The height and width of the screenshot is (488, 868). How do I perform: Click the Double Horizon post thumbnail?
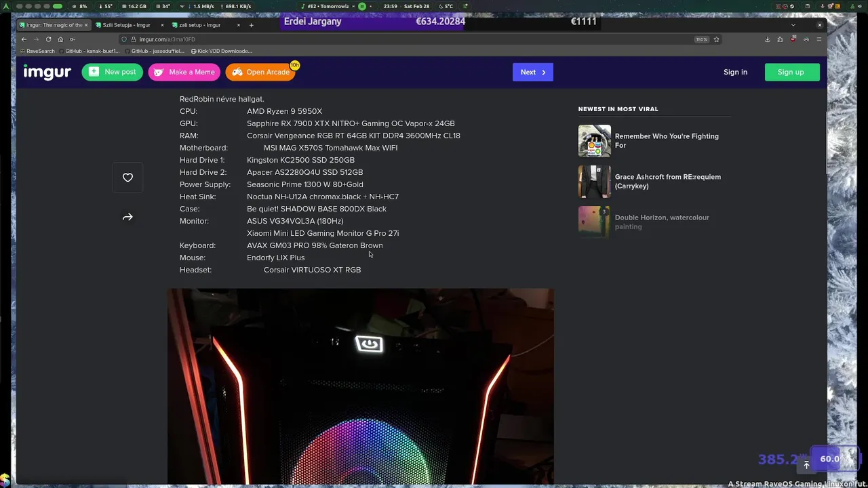pyautogui.click(x=595, y=222)
